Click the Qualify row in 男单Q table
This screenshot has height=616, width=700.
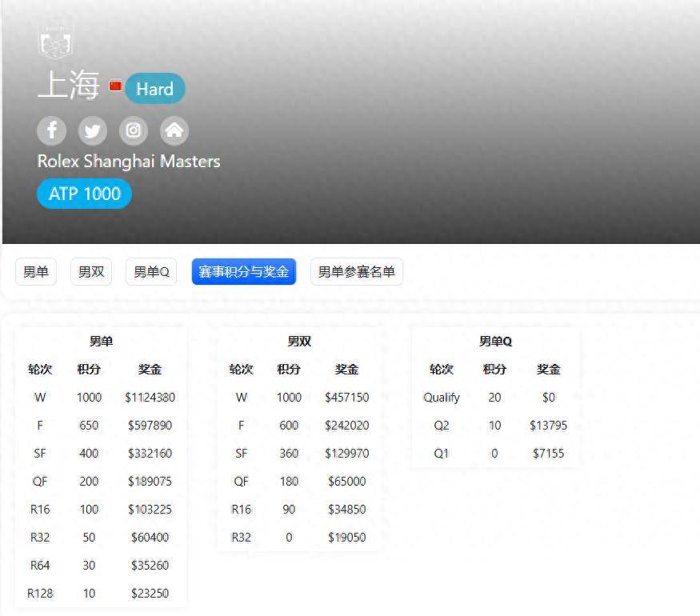coord(442,398)
